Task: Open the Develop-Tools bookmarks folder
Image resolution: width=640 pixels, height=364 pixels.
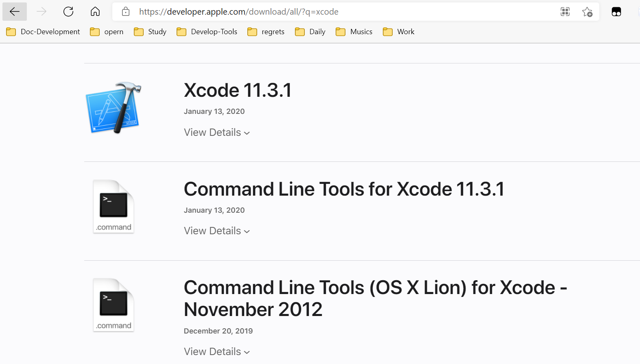Action: click(x=207, y=32)
